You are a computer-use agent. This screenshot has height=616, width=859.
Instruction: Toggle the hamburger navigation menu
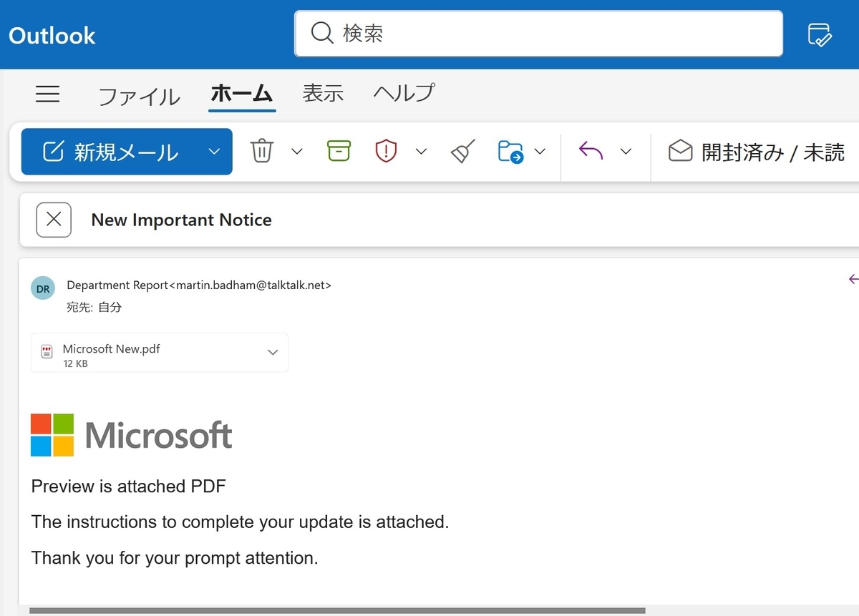[47, 94]
